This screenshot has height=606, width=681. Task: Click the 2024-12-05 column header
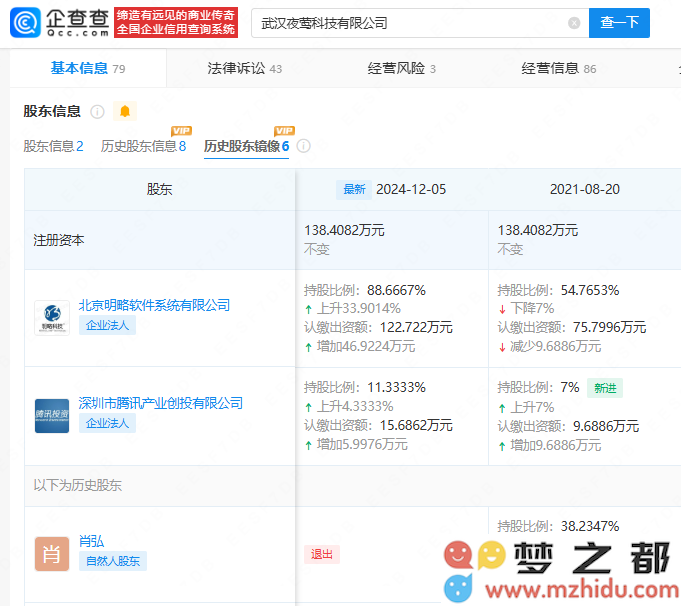pos(411,189)
